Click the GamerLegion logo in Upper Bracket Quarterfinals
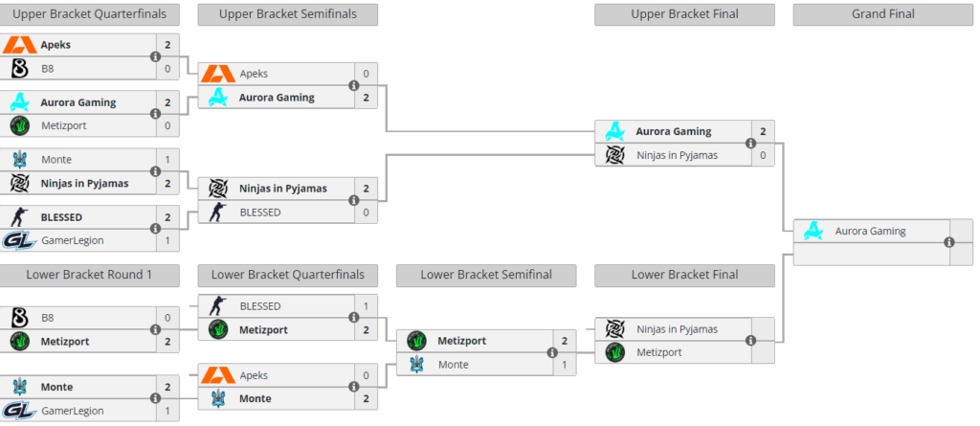The image size is (980, 426). [19, 240]
